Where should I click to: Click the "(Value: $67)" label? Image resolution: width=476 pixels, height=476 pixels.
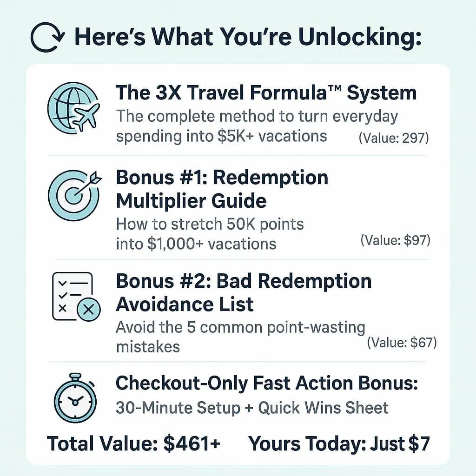(402, 343)
